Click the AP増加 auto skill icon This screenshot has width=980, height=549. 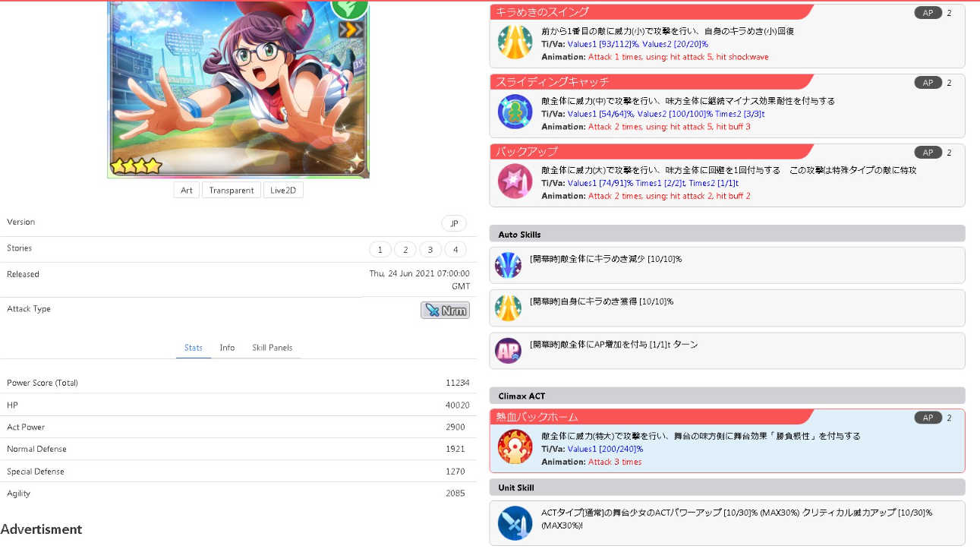tap(508, 350)
